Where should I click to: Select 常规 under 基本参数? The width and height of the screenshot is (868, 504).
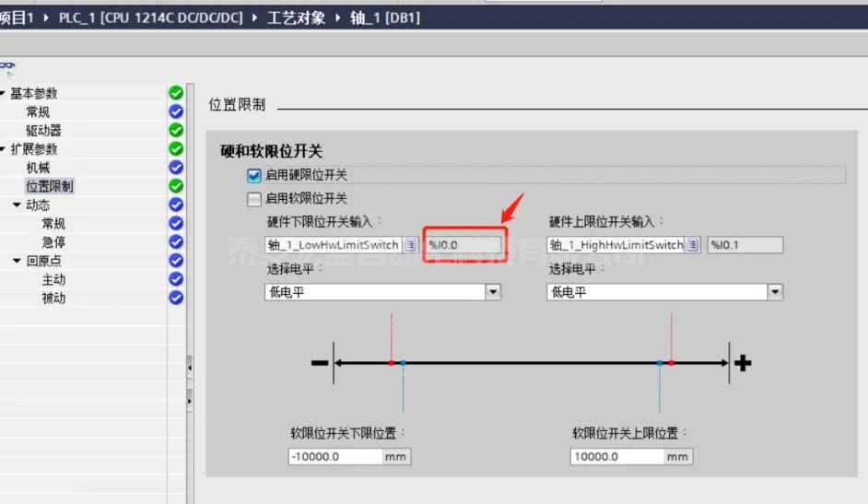[38, 111]
